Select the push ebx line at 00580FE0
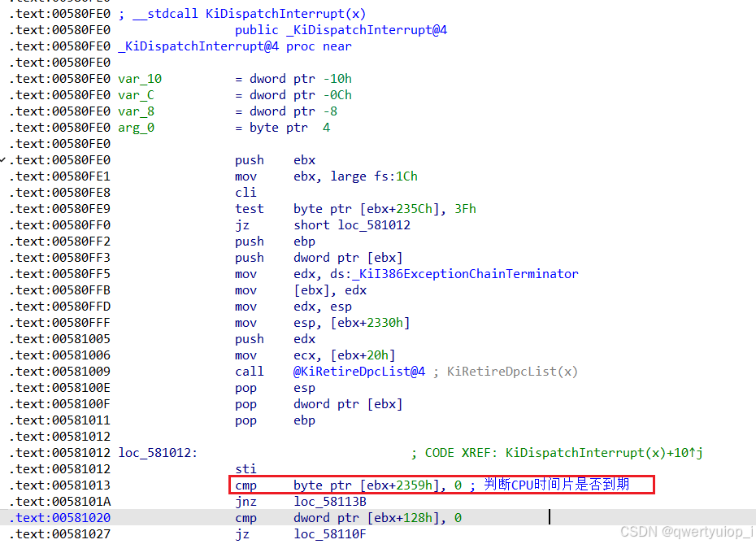 [275, 160]
